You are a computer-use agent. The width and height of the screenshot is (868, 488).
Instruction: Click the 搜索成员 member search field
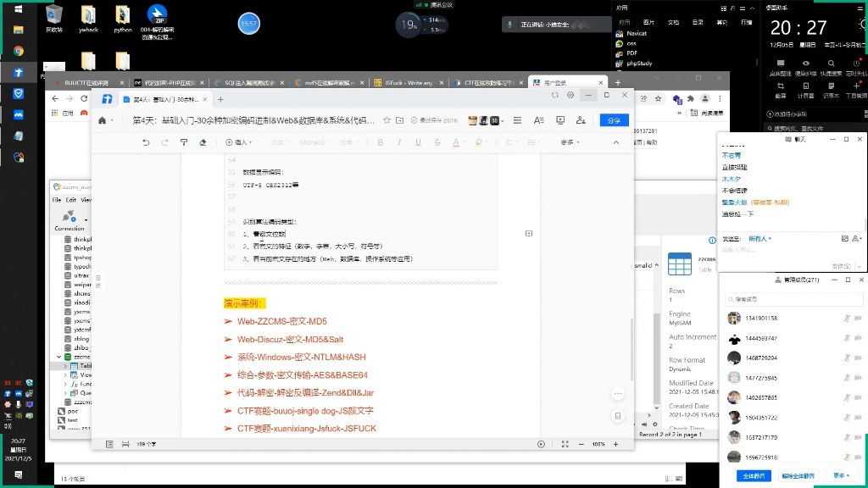pos(793,299)
